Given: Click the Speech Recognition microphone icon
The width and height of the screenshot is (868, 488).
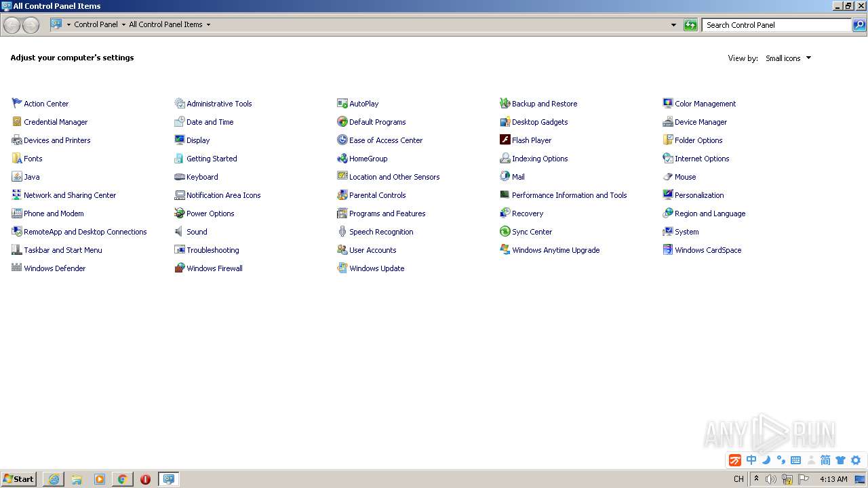Looking at the screenshot, I should [x=342, y=232].
